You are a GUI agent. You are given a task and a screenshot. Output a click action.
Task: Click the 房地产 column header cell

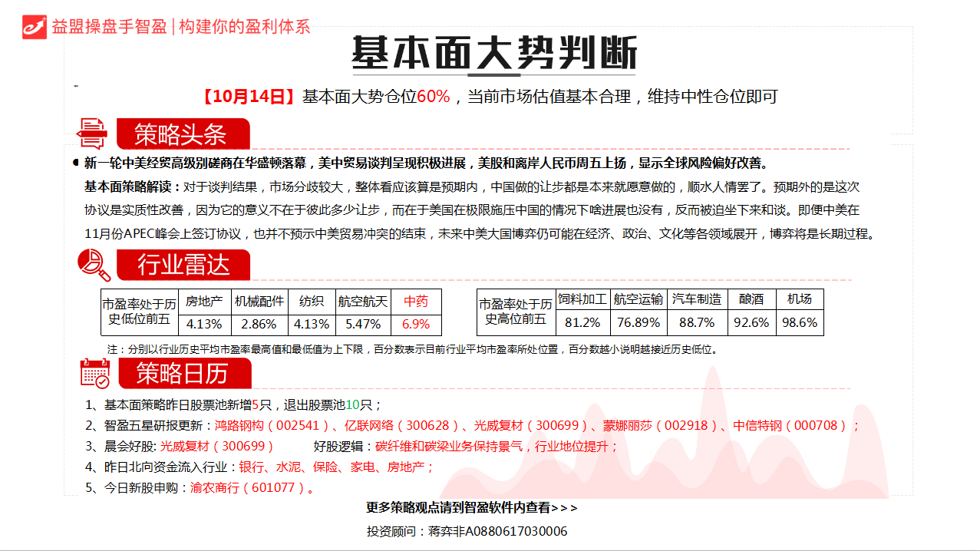pos(204,302)
